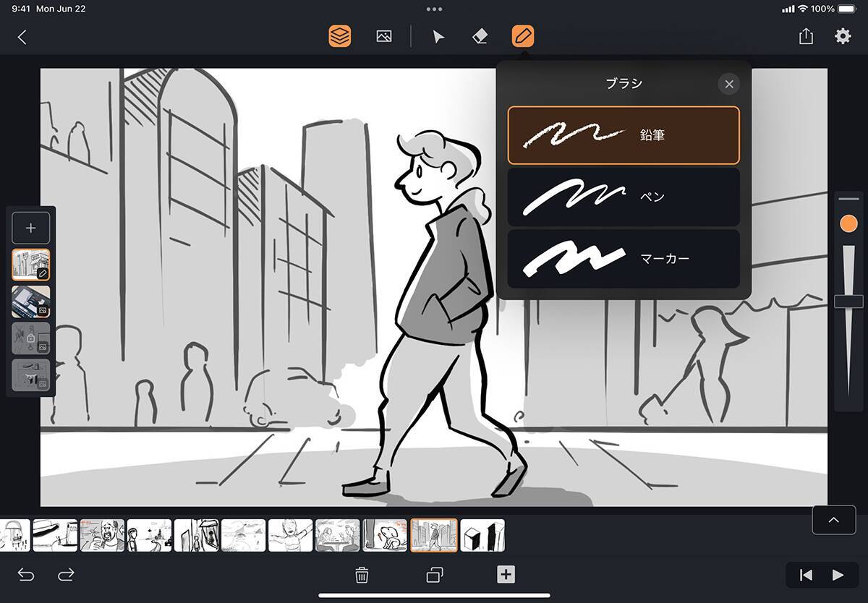Go back using the left chevron
Image resolution: width=868 pixels, height=603 pixels.
click(x=22, y=37)
